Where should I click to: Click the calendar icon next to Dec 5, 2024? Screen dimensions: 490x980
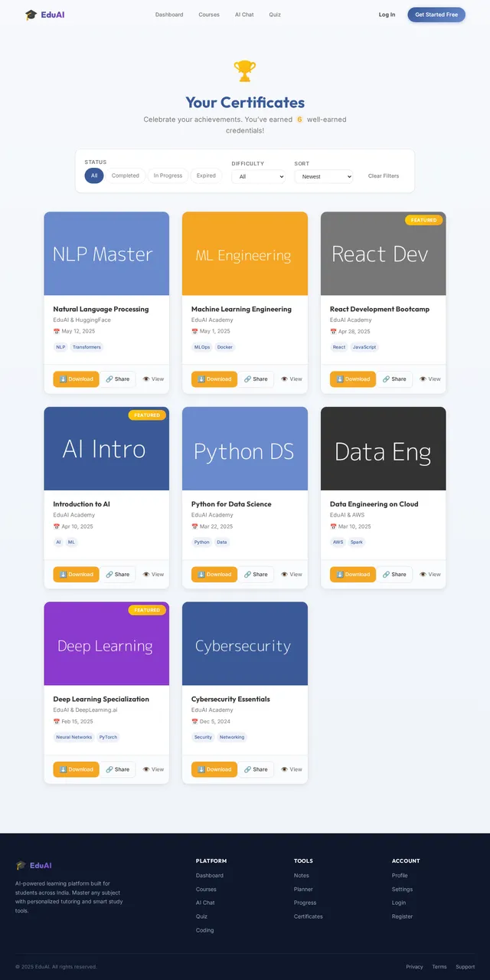point(195,722)
